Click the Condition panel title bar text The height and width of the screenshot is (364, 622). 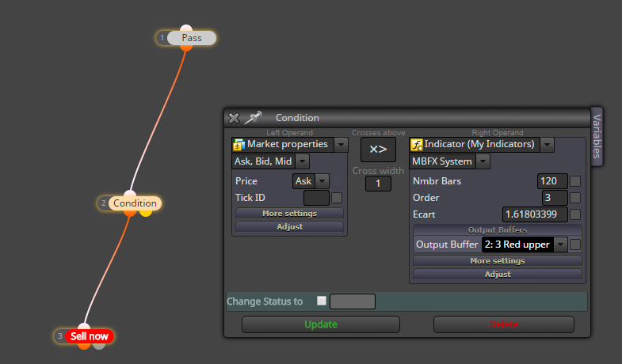tap(297, 118)
